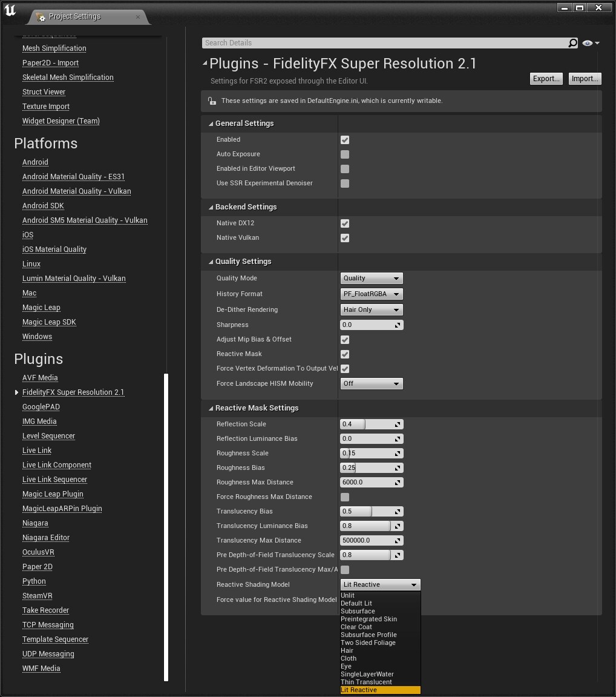616x697 pixels.
Task: Open the eye view options menu
Action: (591, 43)
